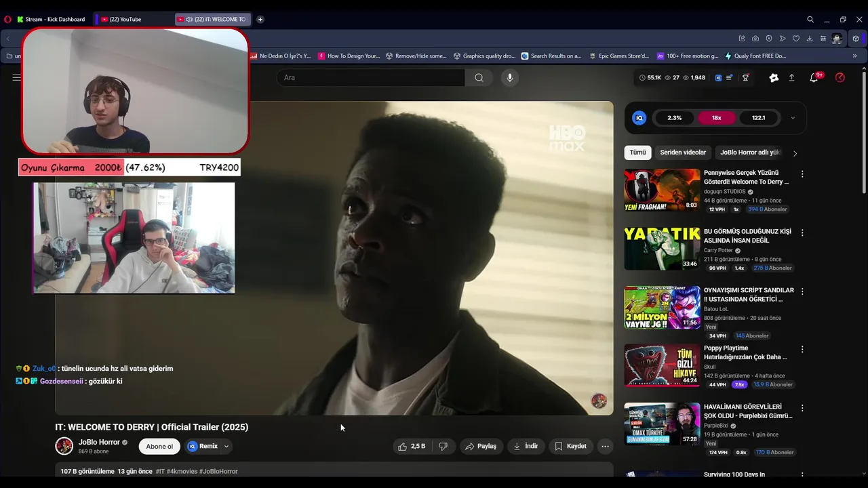The height and width of the screenshot is (488, 868).
Task: Click the Opera browser logo menu
Action: [7, 20]
